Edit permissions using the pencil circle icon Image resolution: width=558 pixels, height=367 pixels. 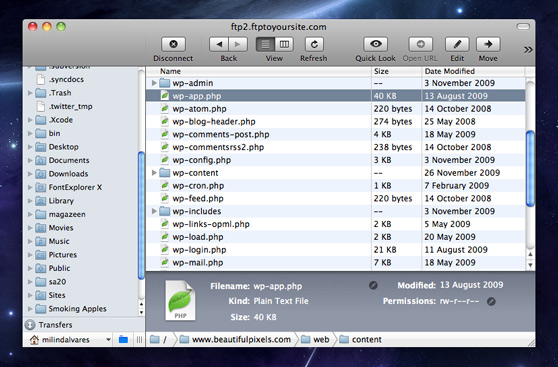click(491, 302)
